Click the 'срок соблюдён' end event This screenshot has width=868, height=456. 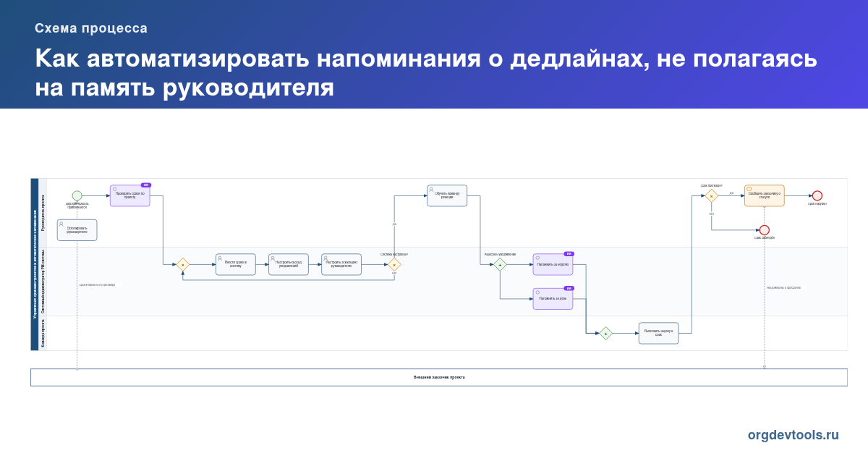(765, 230)
